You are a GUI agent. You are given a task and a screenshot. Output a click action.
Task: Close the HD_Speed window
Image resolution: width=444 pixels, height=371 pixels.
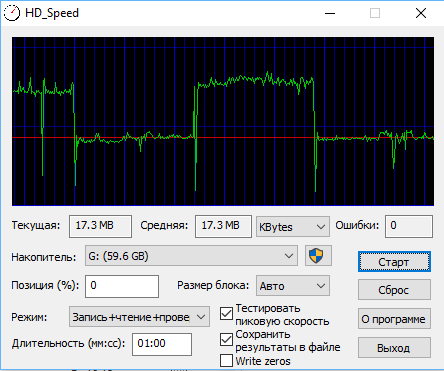coord(421,13)
